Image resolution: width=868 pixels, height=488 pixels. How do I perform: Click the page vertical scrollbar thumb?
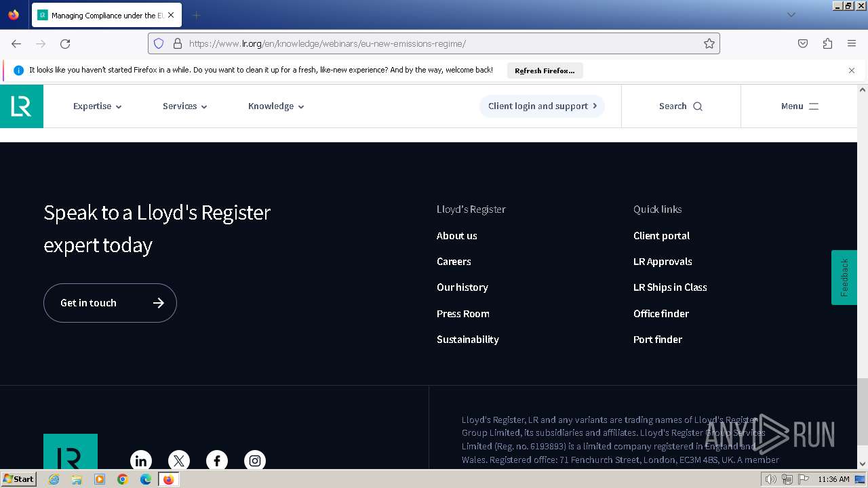(x=863, y=411)
